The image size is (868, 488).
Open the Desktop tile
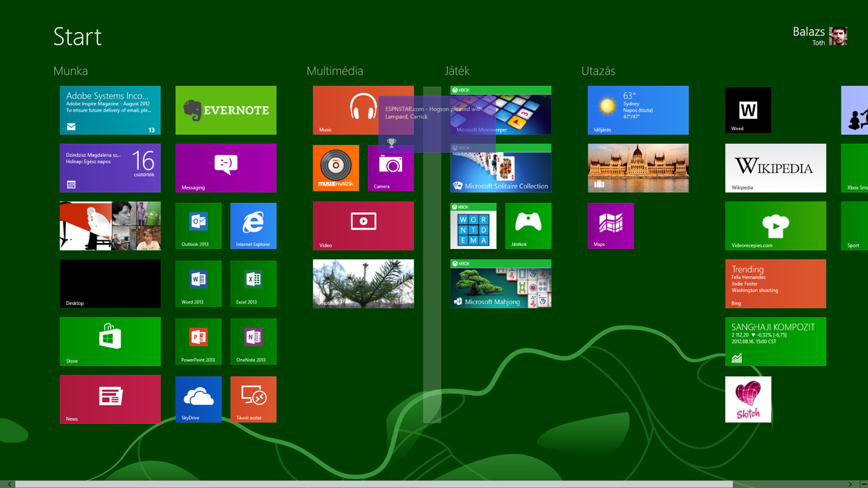pos(110,284)
